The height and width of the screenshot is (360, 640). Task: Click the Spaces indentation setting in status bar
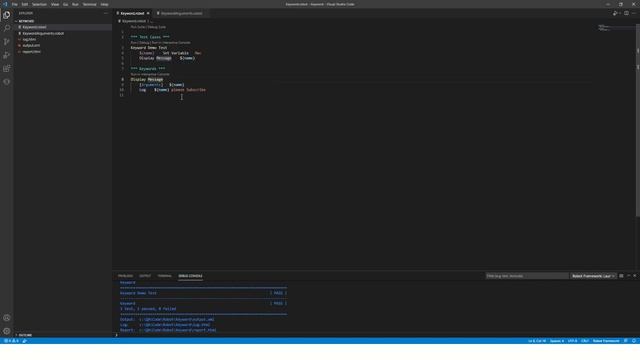click(x=557, y=341)
